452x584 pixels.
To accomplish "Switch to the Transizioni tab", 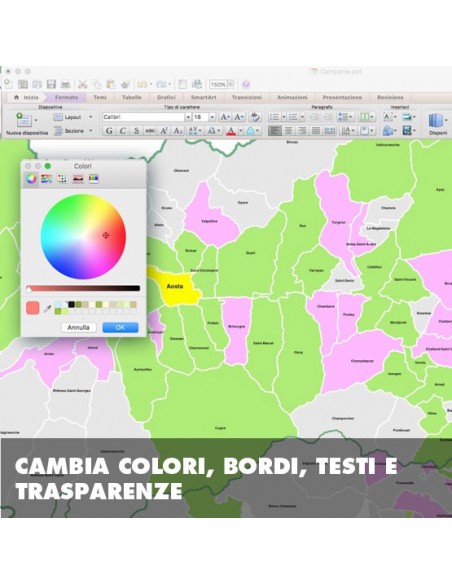I will click(246, 97).
